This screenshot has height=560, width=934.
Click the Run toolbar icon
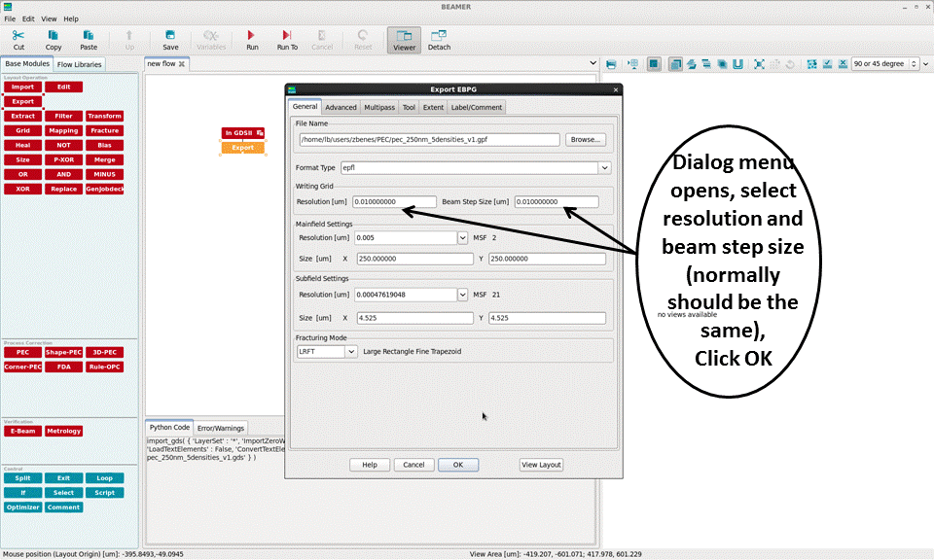(x=252, y=39)
